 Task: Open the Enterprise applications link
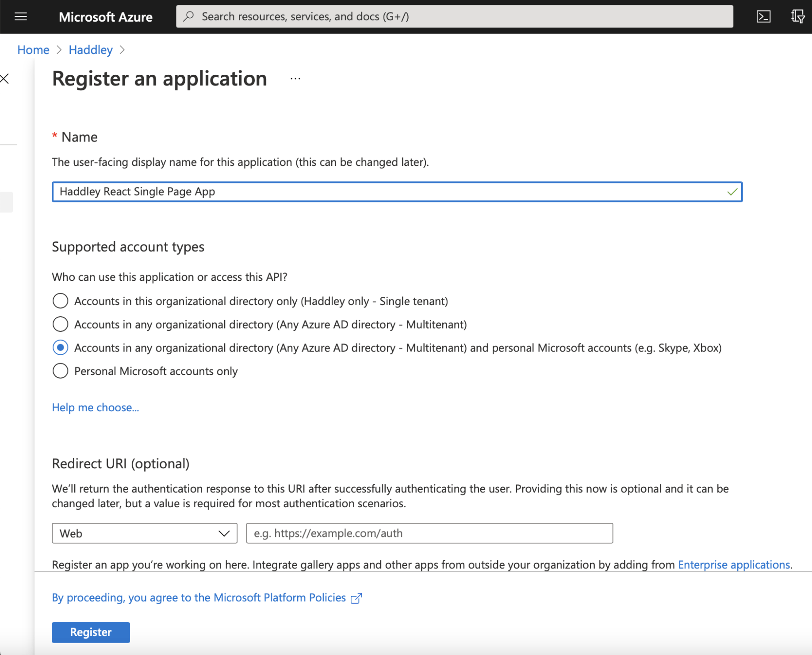pos(734,565)
